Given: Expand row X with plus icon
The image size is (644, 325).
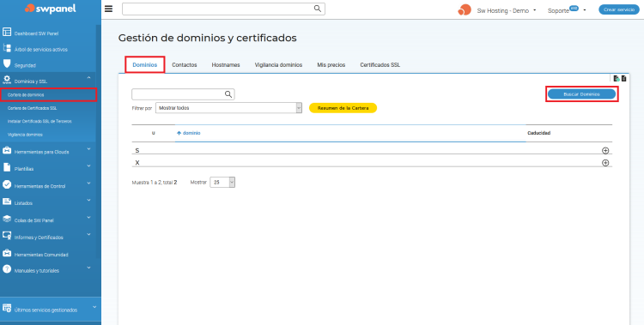Looking at the screenshot, I should (x=605, y=163).
